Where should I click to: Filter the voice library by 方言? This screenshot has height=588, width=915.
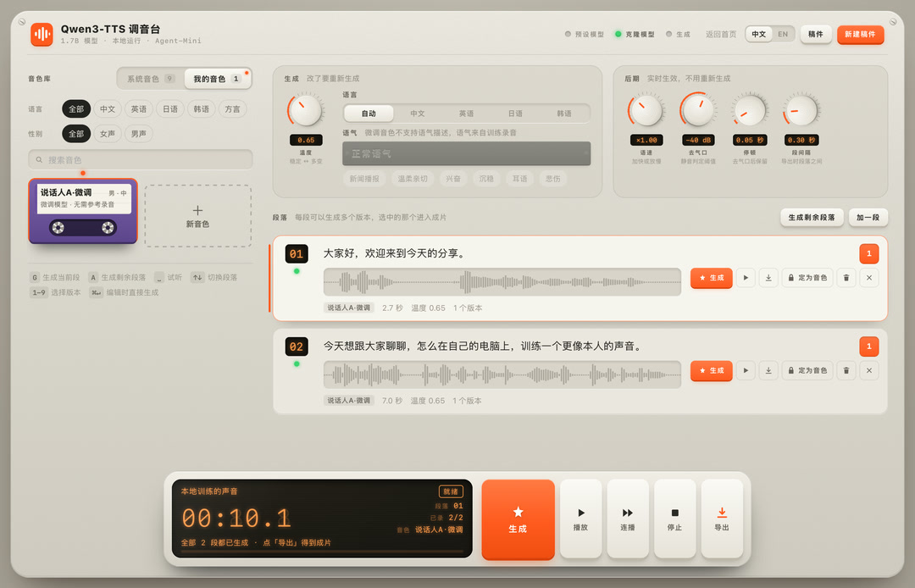232,109
